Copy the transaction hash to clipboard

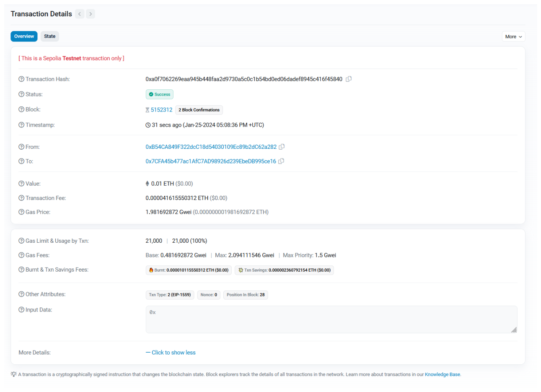349,79
